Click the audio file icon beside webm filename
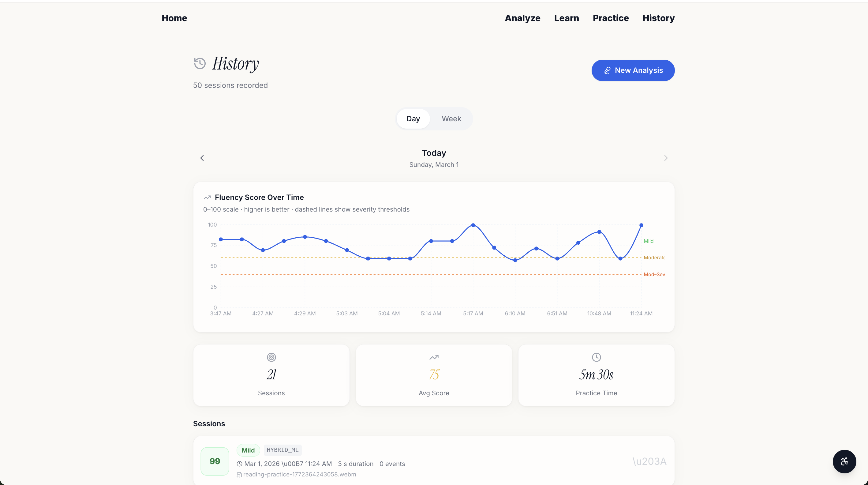Image resolution: width=868 pixels, height=485 pixels. click(x=239, y=475)
